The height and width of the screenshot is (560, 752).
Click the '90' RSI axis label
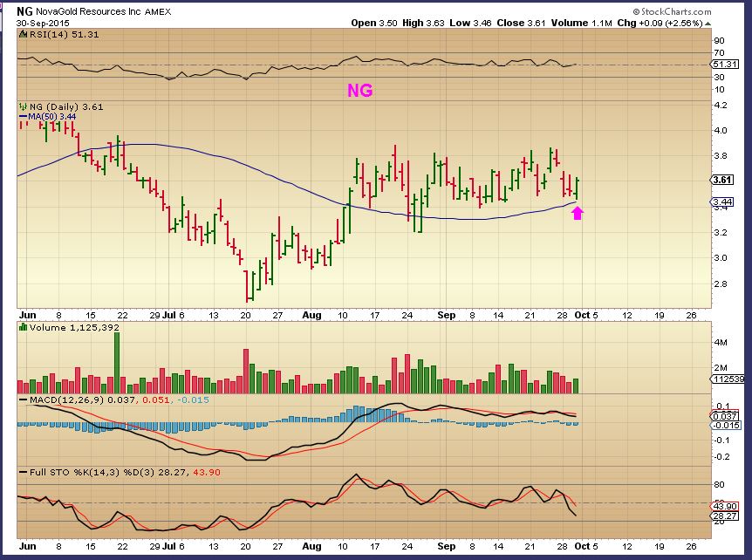(719, 41)
